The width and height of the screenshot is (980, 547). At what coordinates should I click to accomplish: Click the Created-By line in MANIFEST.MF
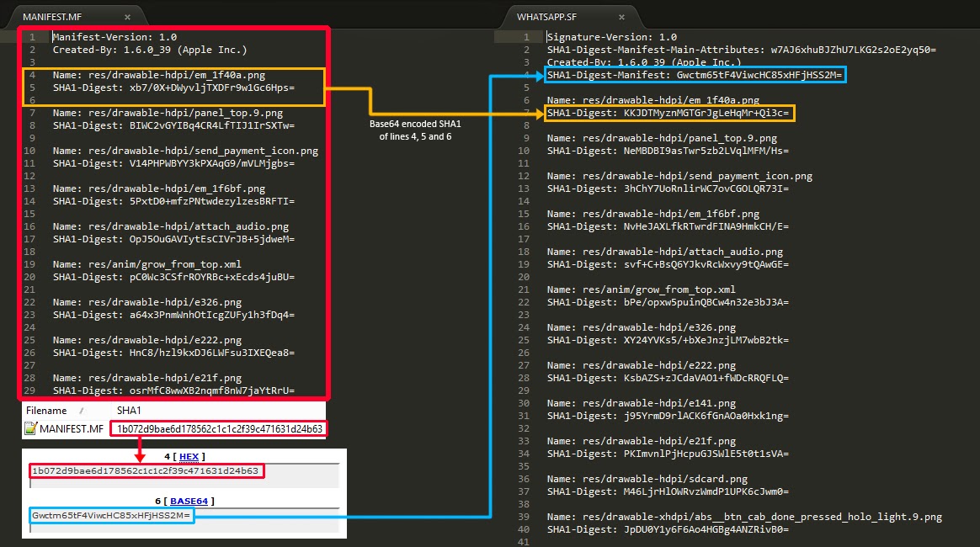pos(150,50)
